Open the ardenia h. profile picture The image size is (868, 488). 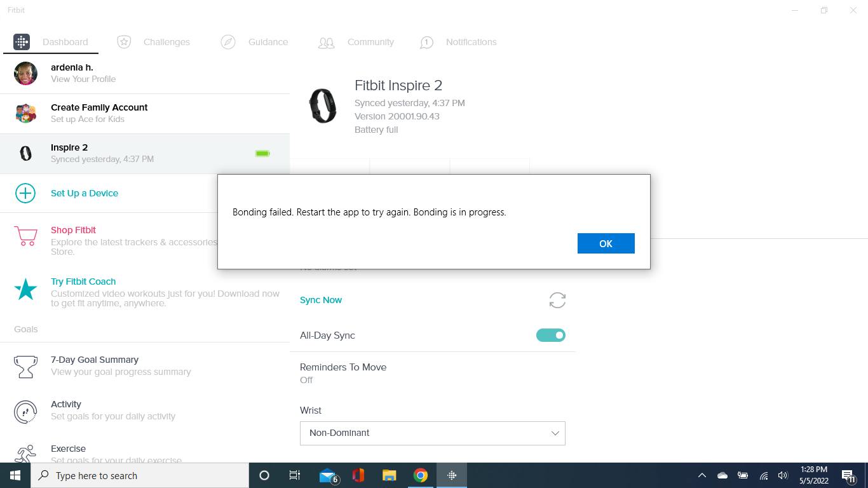(x=25, y=73)
